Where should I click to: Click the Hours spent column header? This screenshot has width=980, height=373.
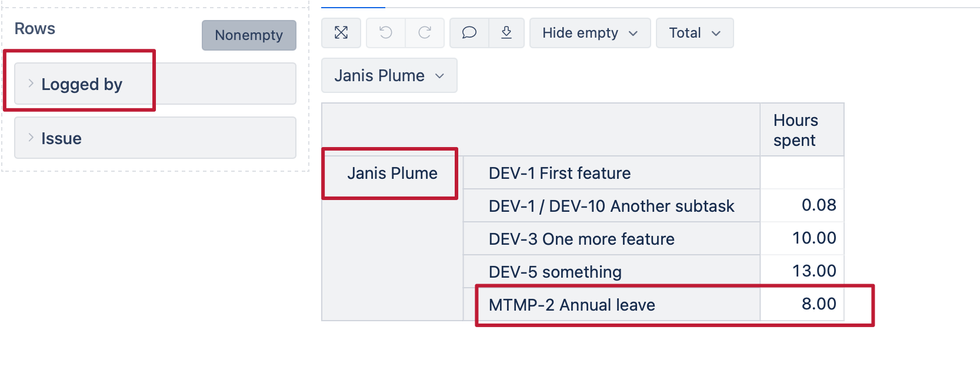coord(795,130)
